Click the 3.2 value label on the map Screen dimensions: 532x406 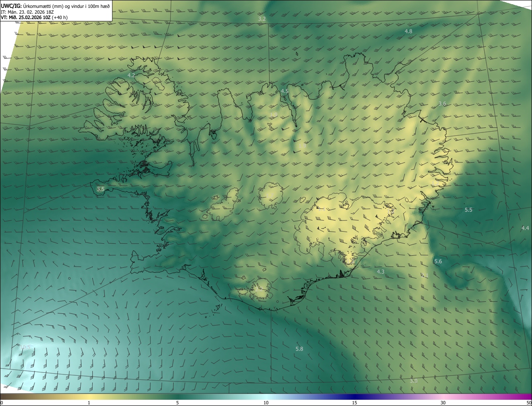(x=262, y=19)
